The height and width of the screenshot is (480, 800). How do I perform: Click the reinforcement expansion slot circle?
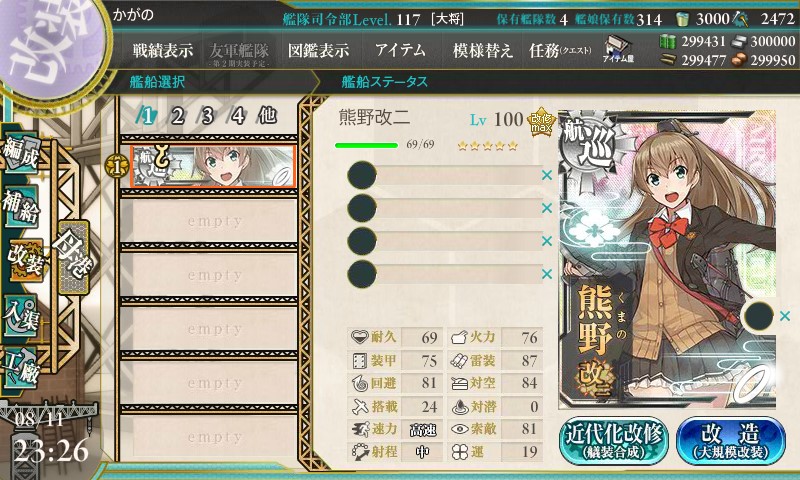759,316
